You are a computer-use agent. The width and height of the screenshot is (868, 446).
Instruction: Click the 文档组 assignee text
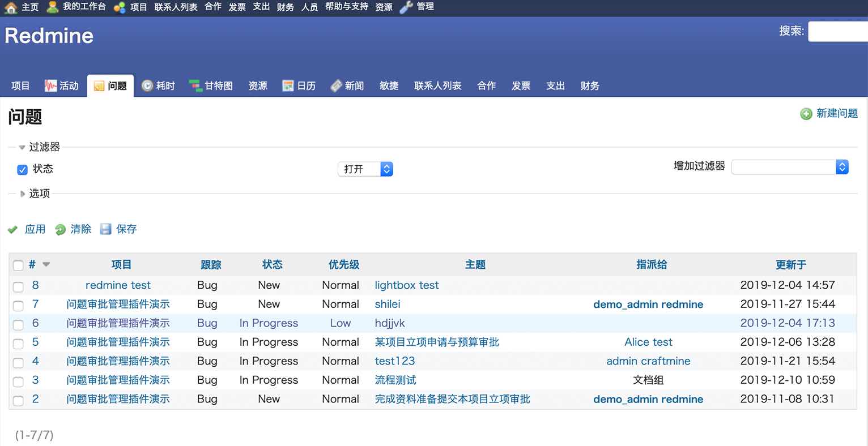pyautogui.click(x=648, y=380)
